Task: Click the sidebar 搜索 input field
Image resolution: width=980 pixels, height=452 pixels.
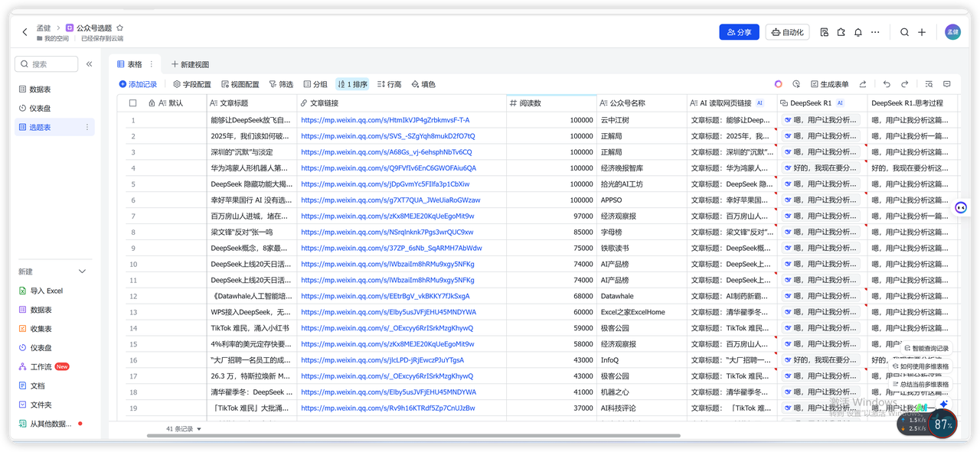Action: point(46,64)
